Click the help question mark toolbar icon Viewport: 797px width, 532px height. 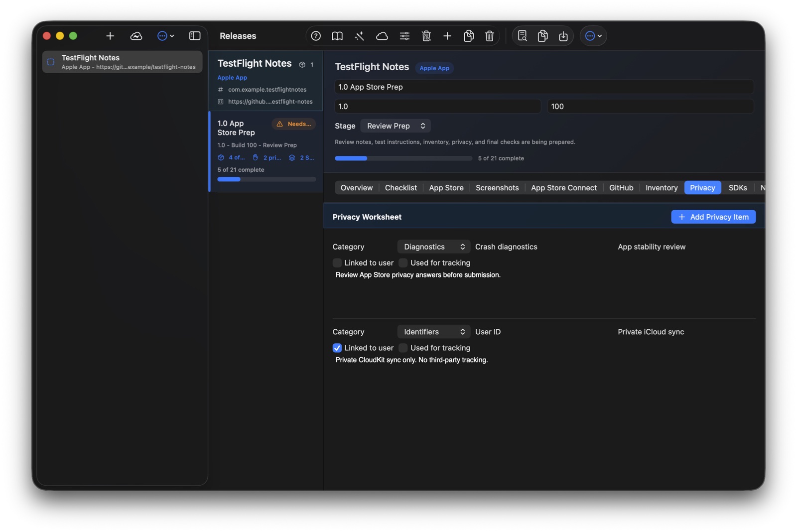(x=316, y=36)
